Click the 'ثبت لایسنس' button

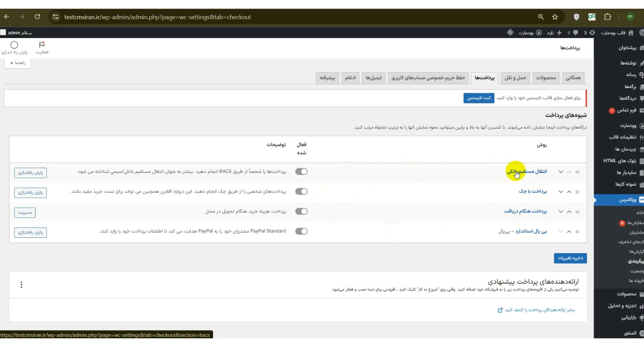click(x=479, y=98)
